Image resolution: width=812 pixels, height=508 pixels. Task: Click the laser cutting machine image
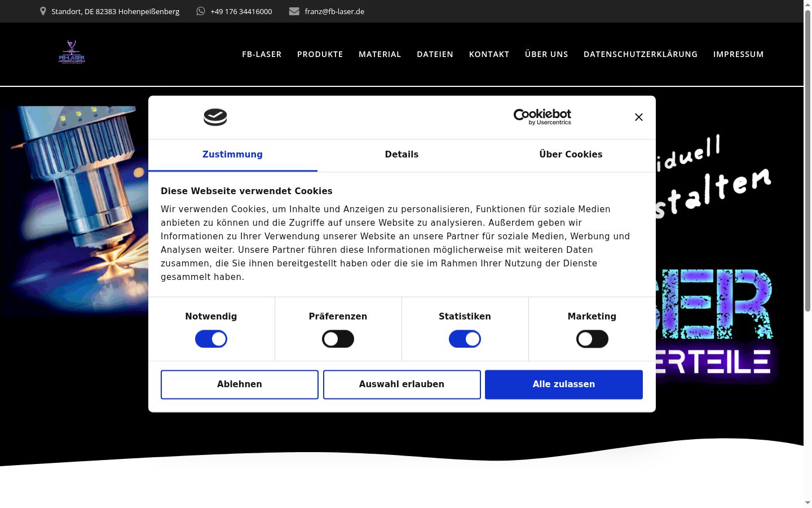coord(74,211)
